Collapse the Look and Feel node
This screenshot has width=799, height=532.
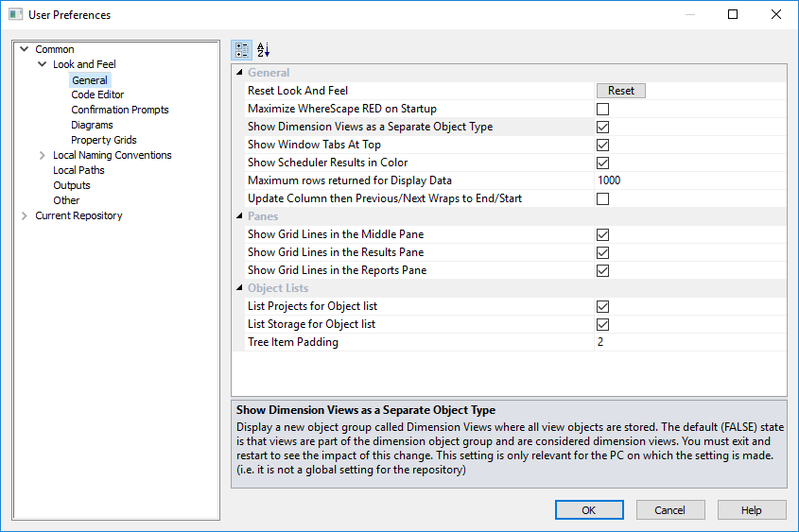pos(43,64)
